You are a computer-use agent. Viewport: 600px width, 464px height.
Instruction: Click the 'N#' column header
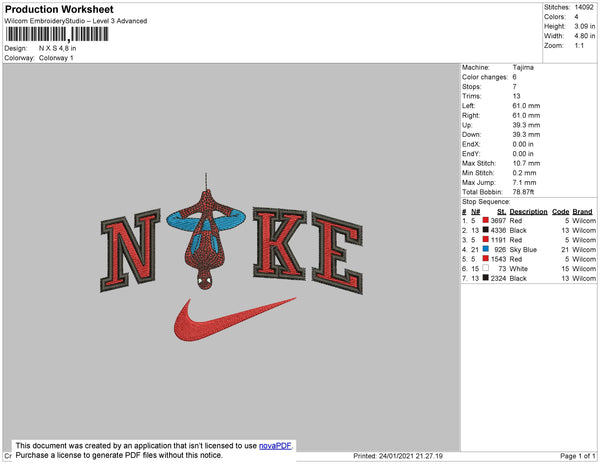click(x=475, y=212)
